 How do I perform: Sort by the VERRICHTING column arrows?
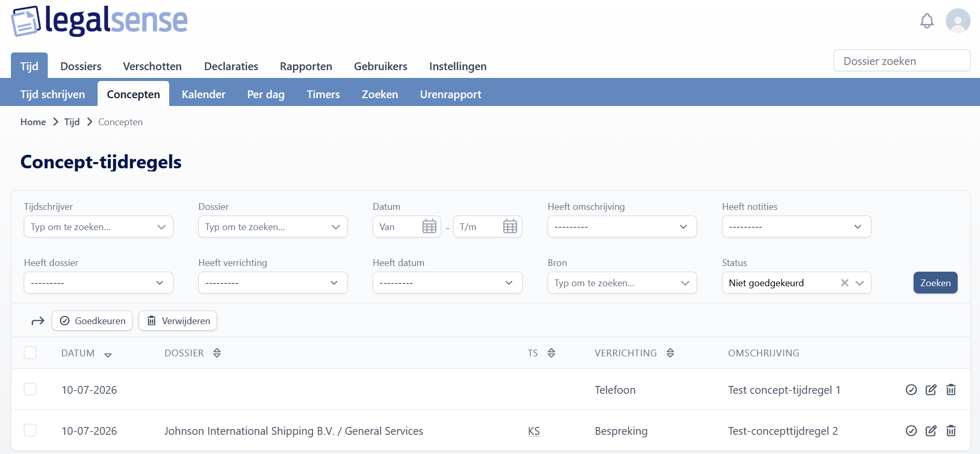(670, 353)
